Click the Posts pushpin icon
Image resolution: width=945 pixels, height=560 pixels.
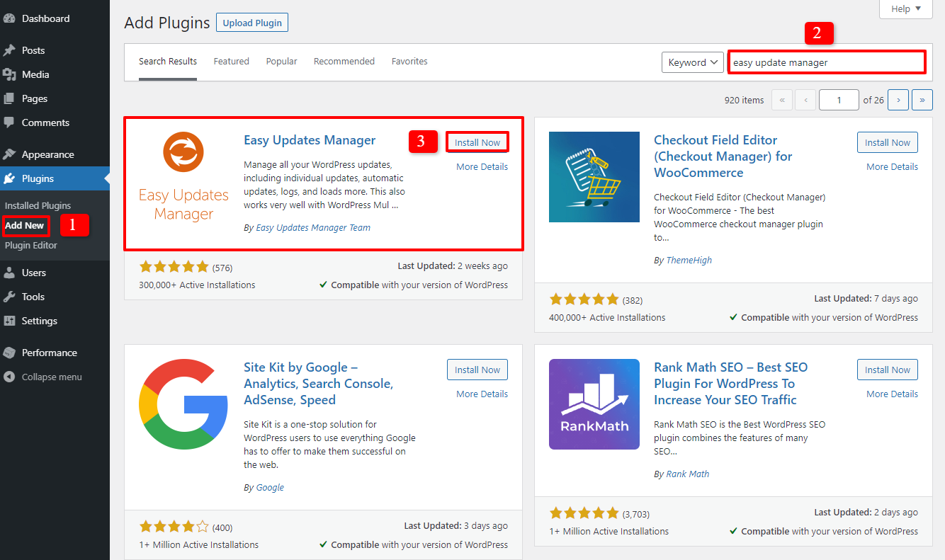tap(9, 50)
